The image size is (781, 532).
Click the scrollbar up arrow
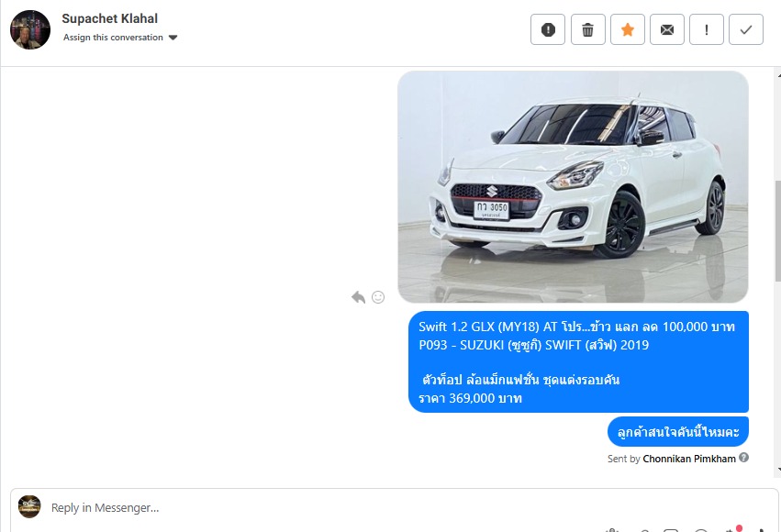tap(778, 74)
